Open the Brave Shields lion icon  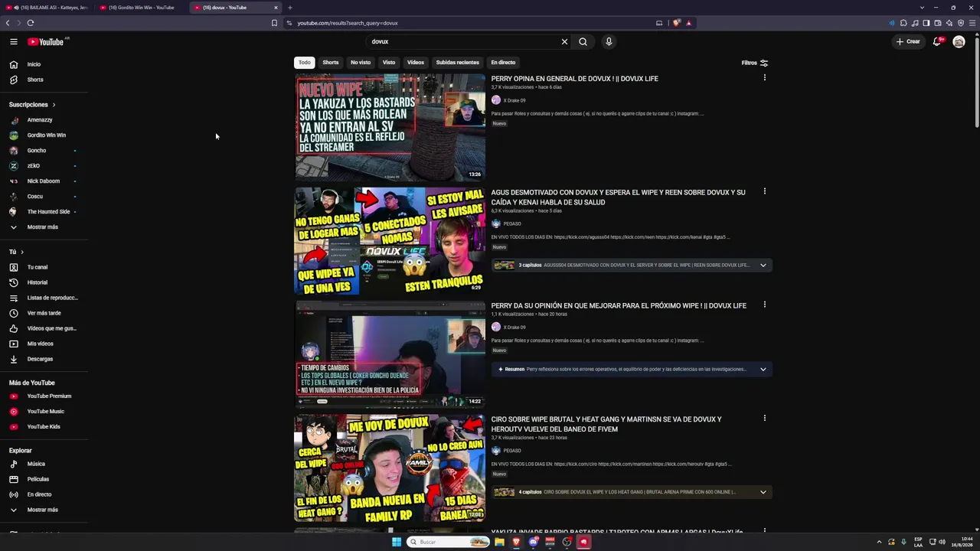(x=676, y=23)
